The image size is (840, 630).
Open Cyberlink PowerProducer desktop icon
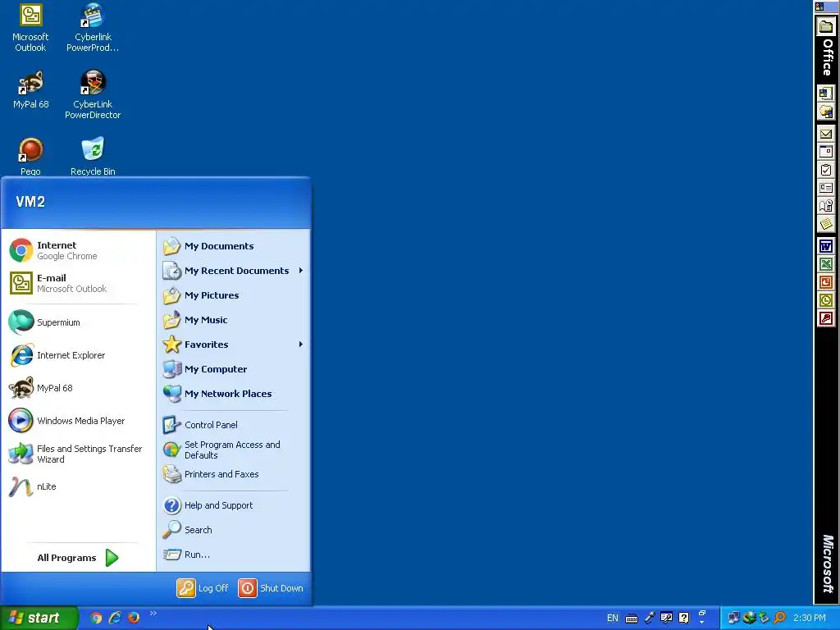point(93,28)
